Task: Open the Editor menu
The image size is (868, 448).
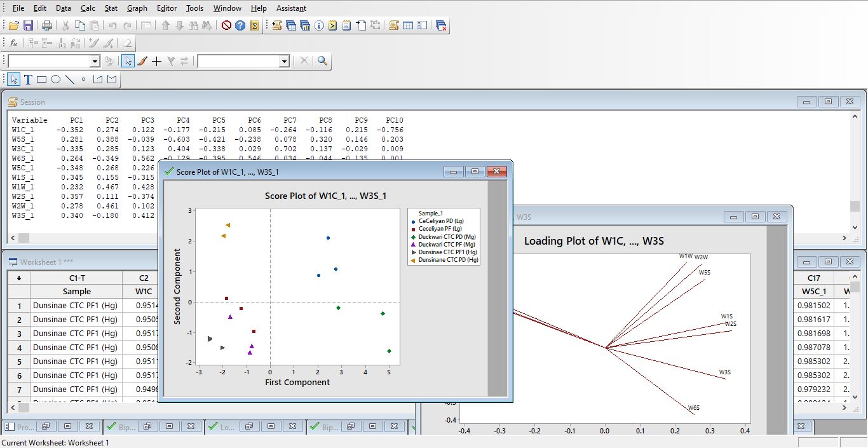Action: 167,8
